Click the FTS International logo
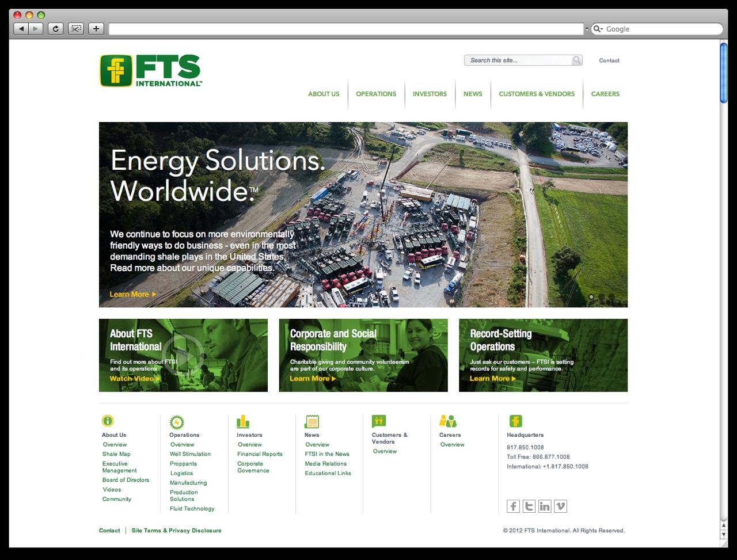Screen dimensions: 737x560 tap(150, 71)
